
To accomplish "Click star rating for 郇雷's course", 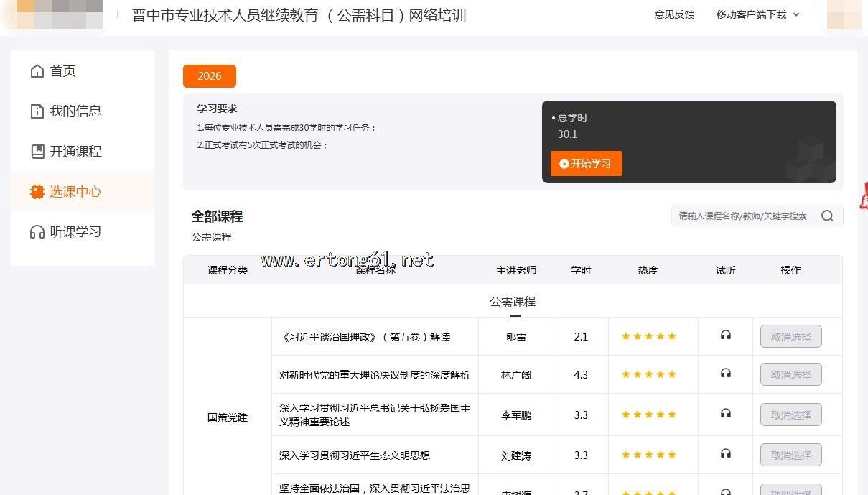I will (649, 336).
